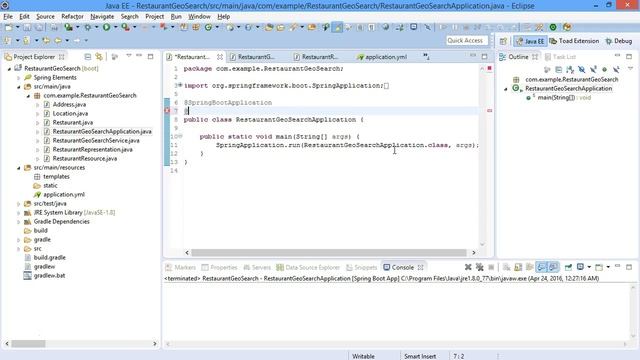Maximize the editor area icon
The image size is (640, 360).
point(484,56)
